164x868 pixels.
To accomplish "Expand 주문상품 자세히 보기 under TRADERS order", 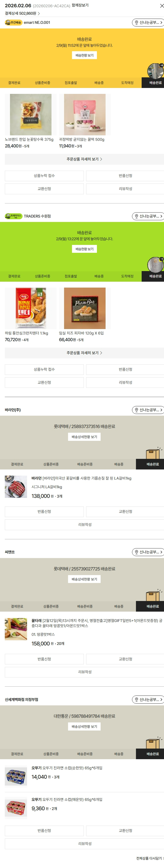I will pyautogui.click(x=84, y=353).
